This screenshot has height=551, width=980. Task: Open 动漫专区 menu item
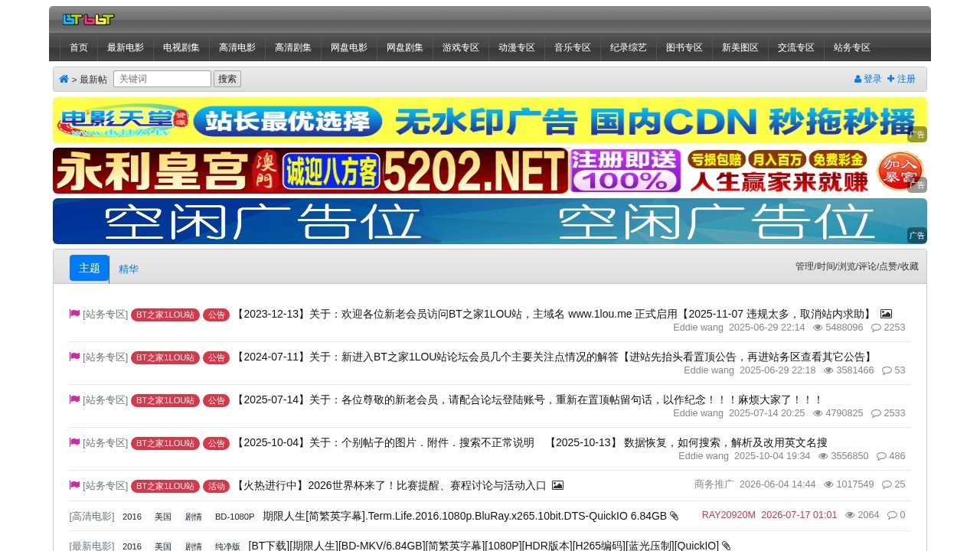517,47
